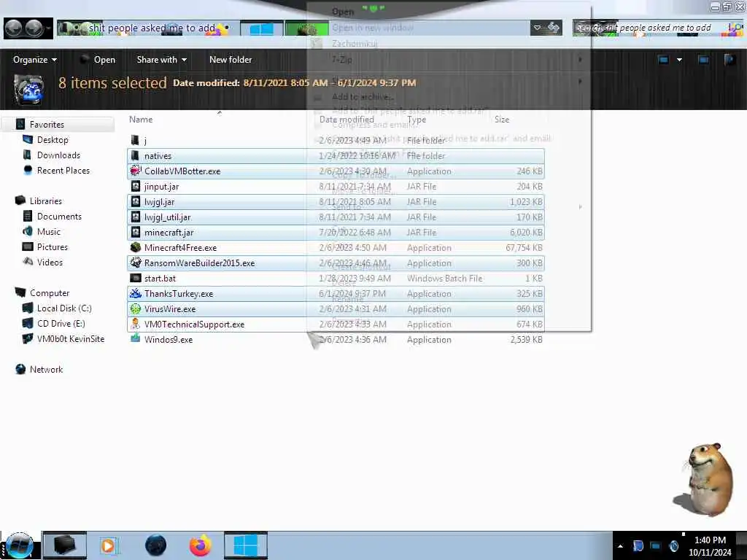Launch the media player taskbar icon

pos(109,545)
